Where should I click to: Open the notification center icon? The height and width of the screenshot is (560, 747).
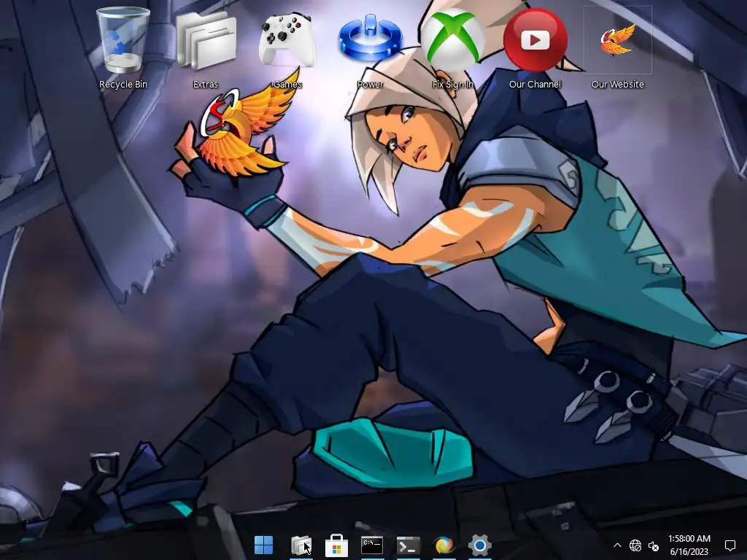coord(729,545)
